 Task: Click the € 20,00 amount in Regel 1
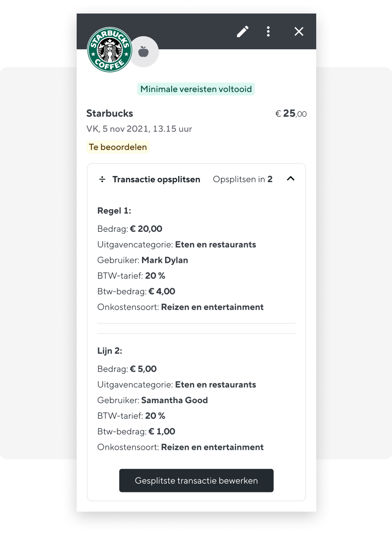[146, 229]
